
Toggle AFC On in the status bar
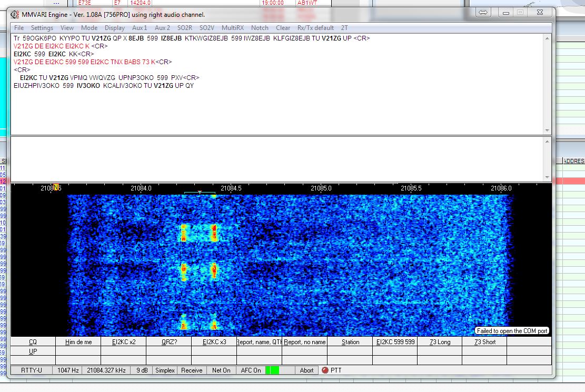(251, 370)
